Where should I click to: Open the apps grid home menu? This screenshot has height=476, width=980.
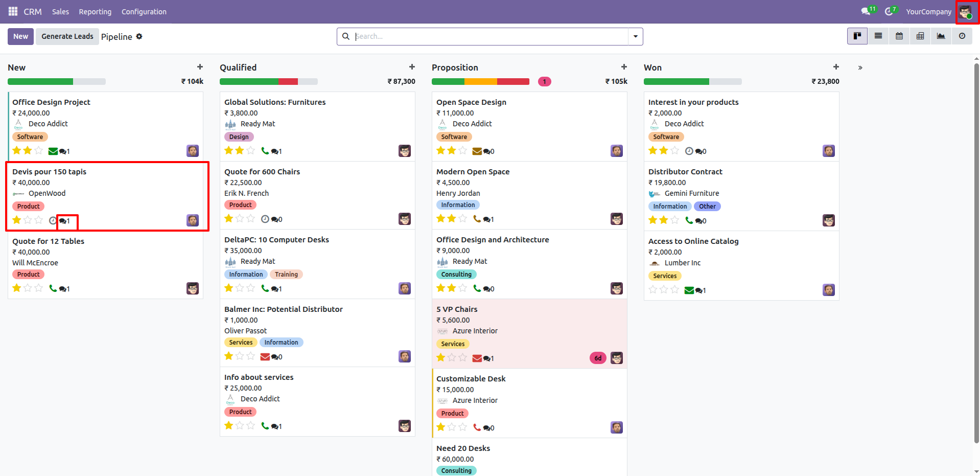click(x=13, y=11)
